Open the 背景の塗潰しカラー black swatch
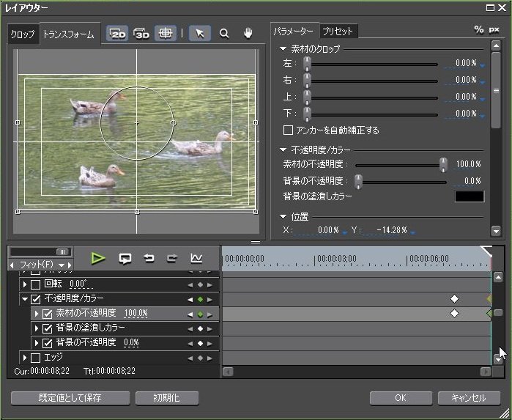The width and height of the screenshot is (512, 420). click(x=470, y=196)
